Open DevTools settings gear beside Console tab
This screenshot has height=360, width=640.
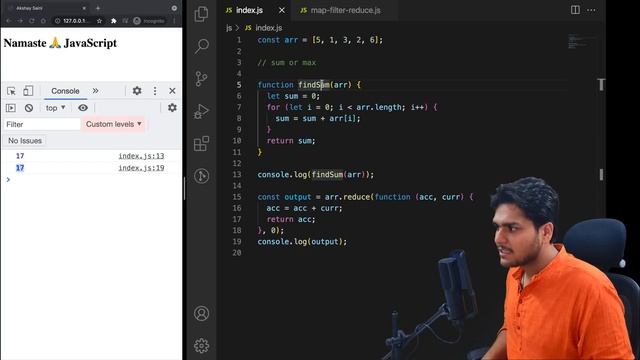(x=137, y=91)
